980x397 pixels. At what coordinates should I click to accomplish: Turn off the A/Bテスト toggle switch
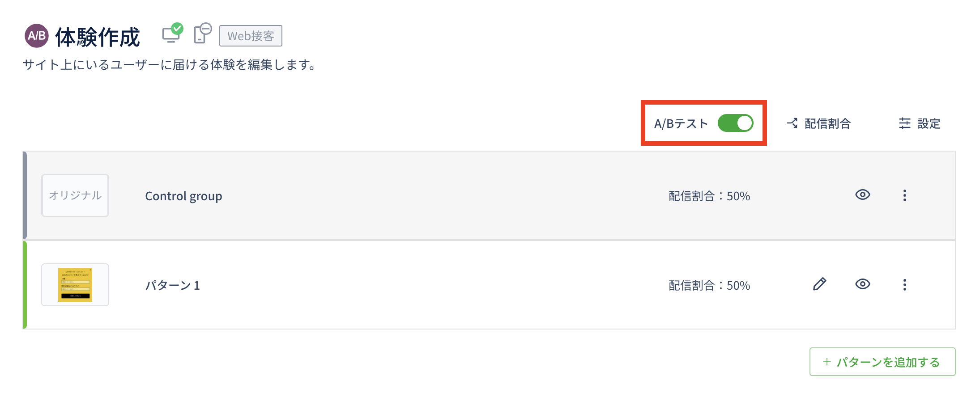coord(735,123)
